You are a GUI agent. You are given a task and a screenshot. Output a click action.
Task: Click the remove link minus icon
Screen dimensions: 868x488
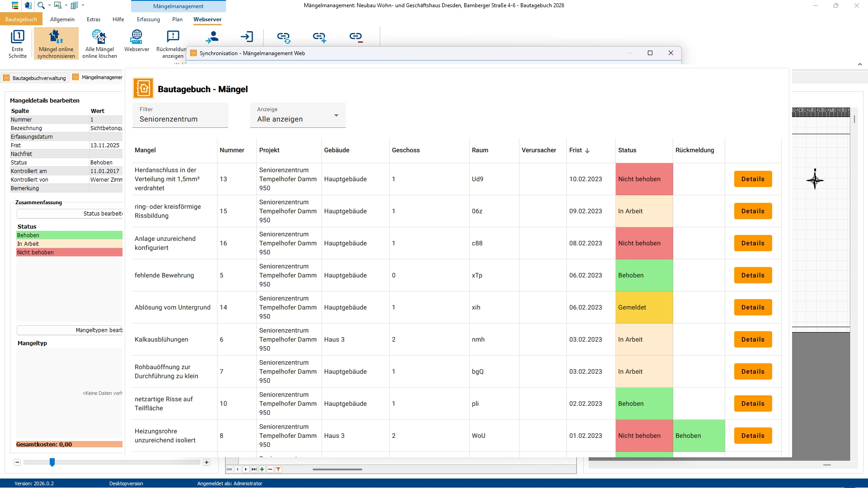tap(356, 37)
